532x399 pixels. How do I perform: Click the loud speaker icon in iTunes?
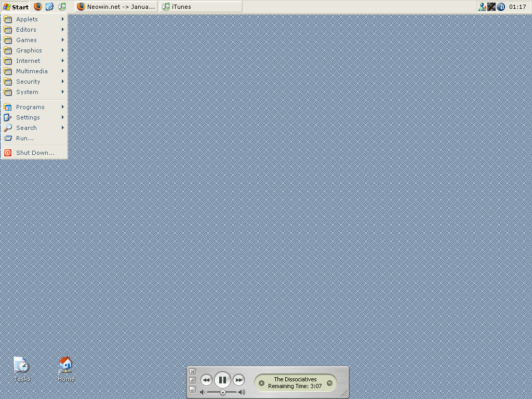click(242, 393)
